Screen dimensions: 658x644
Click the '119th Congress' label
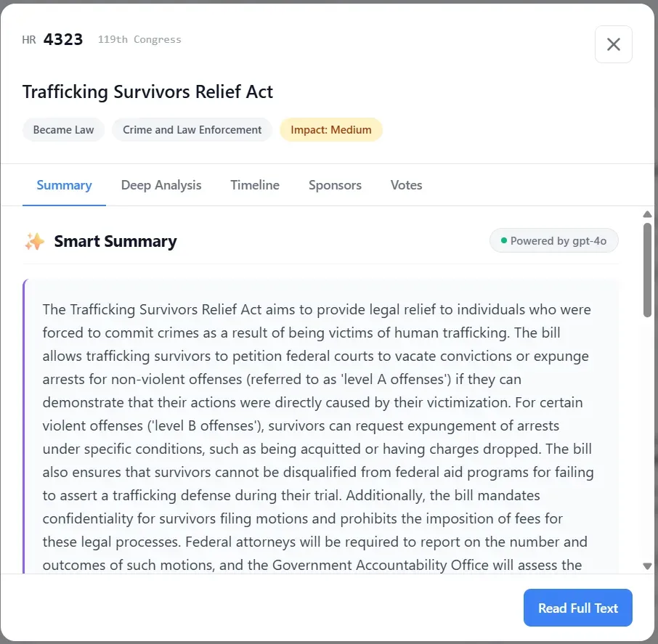[x=139, y=40]
